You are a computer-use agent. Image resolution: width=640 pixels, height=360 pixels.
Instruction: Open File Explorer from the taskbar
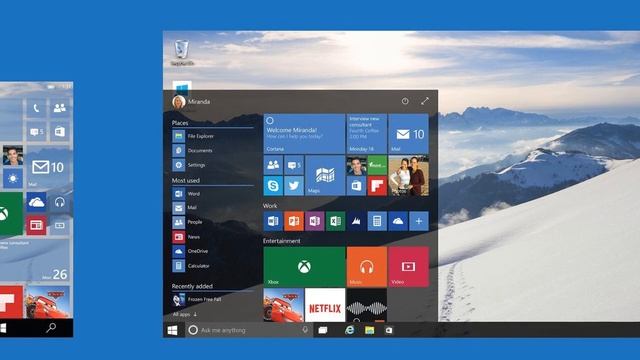pyautogui.click(x=369, y=330)
